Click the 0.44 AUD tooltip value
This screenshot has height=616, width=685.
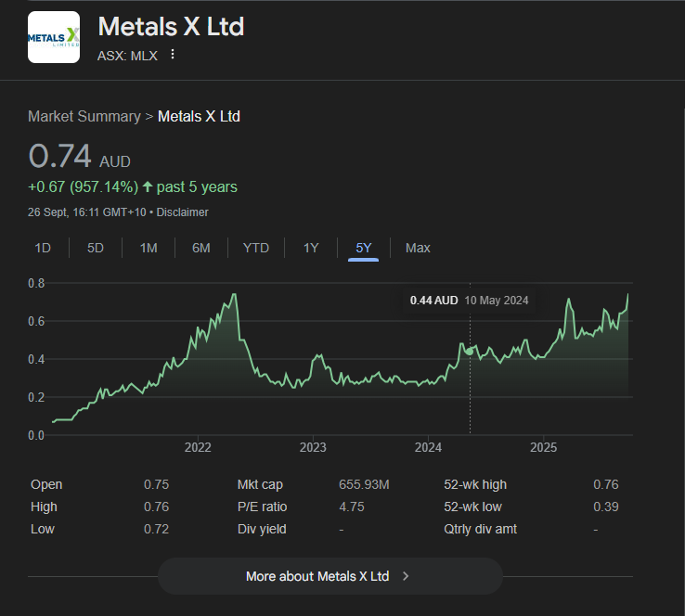pyautogui.click(x=433, y=301)
